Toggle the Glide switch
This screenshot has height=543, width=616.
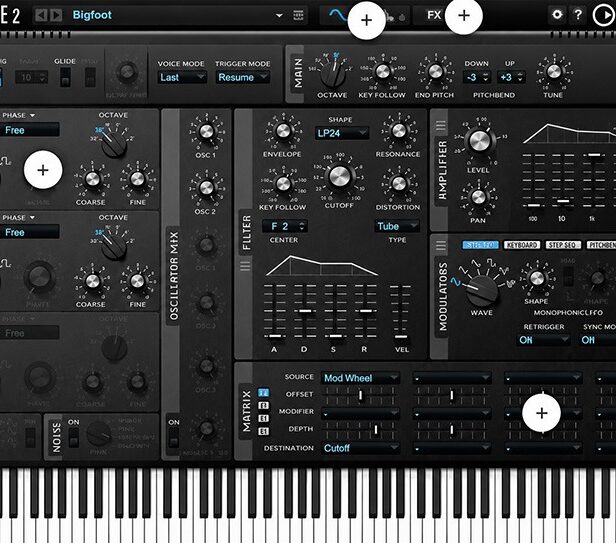click(x=65, y=77)
